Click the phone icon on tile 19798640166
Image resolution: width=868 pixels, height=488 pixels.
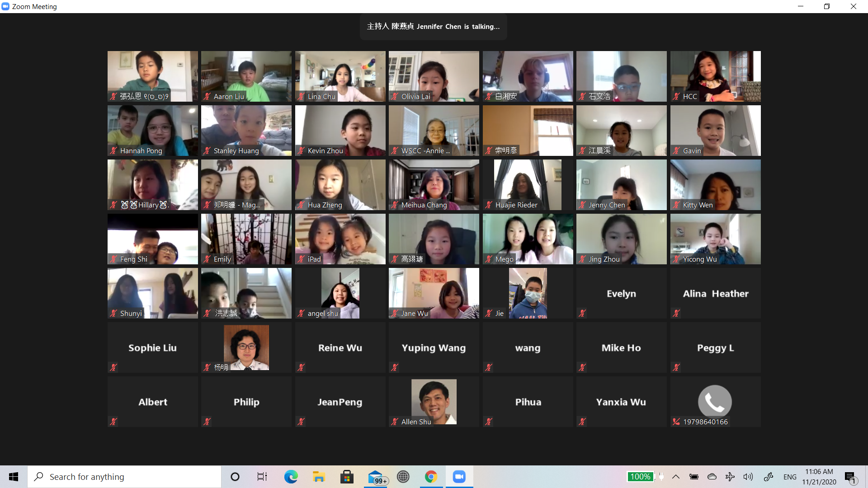(715, 401)
